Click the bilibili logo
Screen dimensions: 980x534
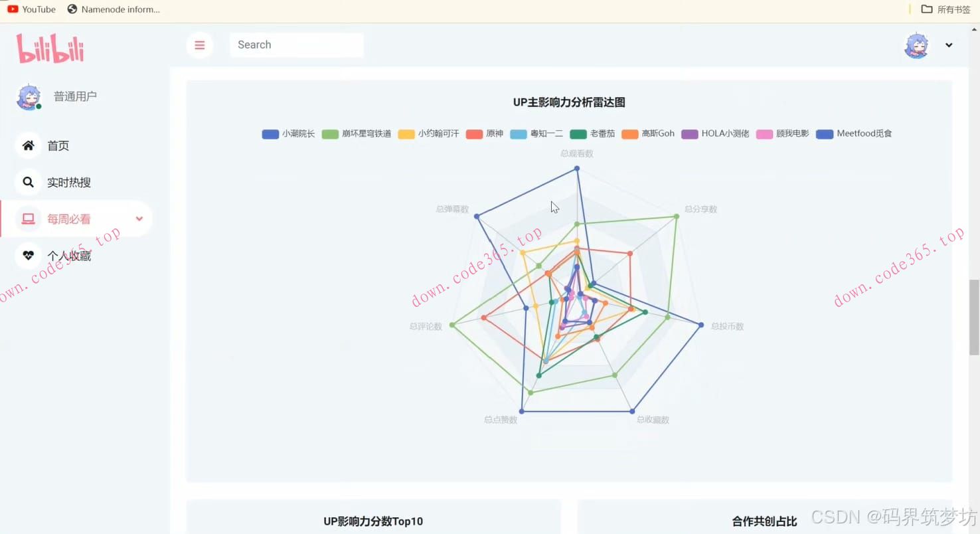[50, 47]
